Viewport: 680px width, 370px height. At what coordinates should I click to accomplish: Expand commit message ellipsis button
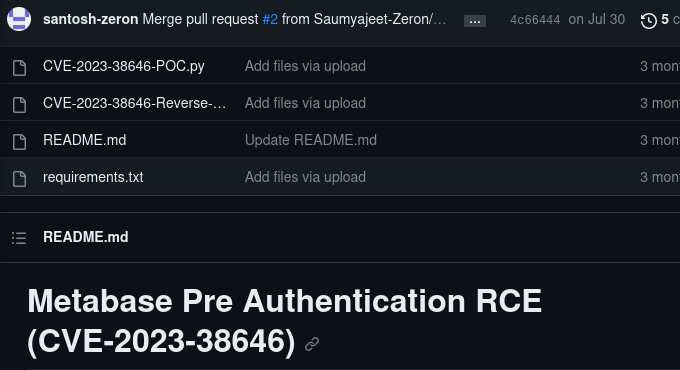(475, 21)
